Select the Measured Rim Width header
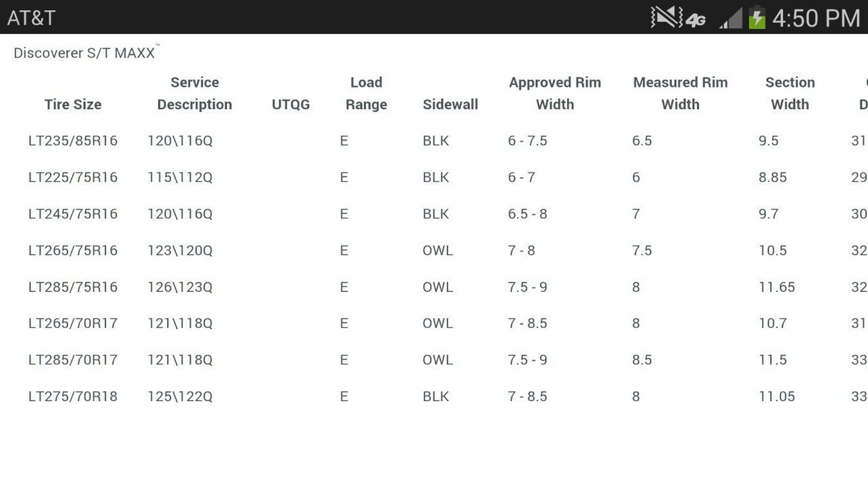Screen dimensions: 868x488 pos(680,94)
